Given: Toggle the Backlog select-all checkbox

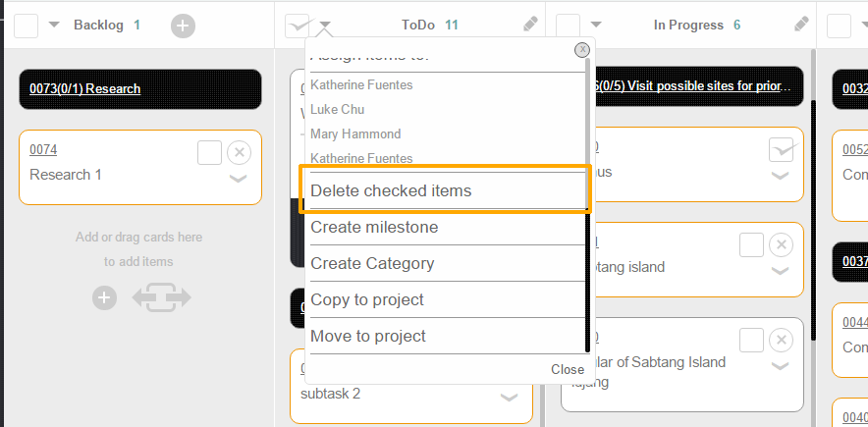Looking at the screenshot, I should point(26,26).
